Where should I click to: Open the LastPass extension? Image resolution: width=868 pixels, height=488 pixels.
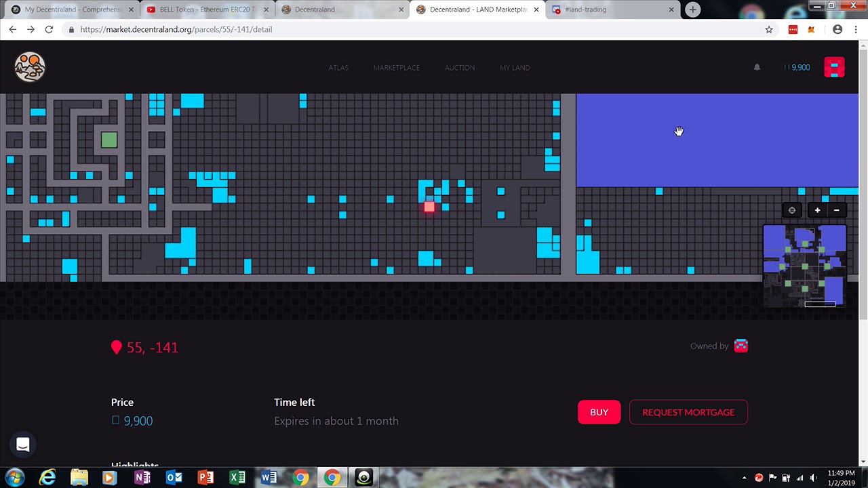pos(793,29)
